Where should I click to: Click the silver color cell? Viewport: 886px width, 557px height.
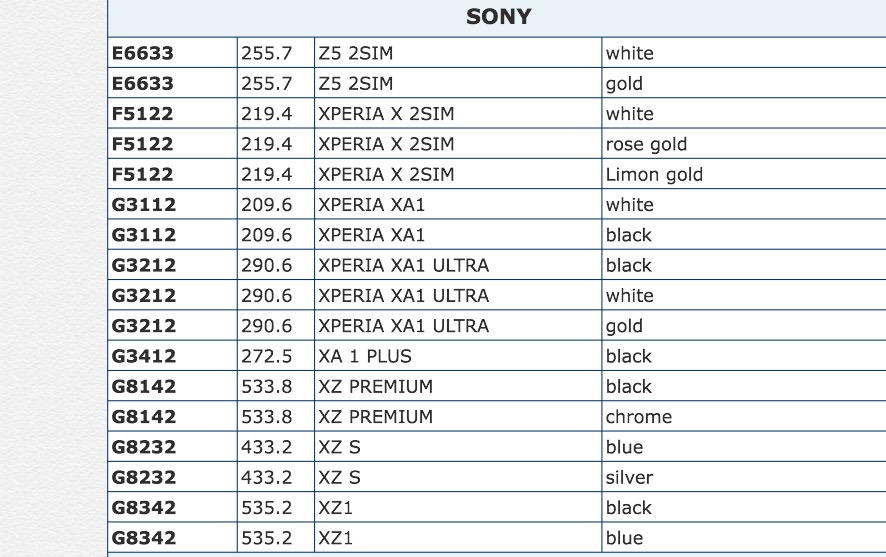tap(629, 477)
